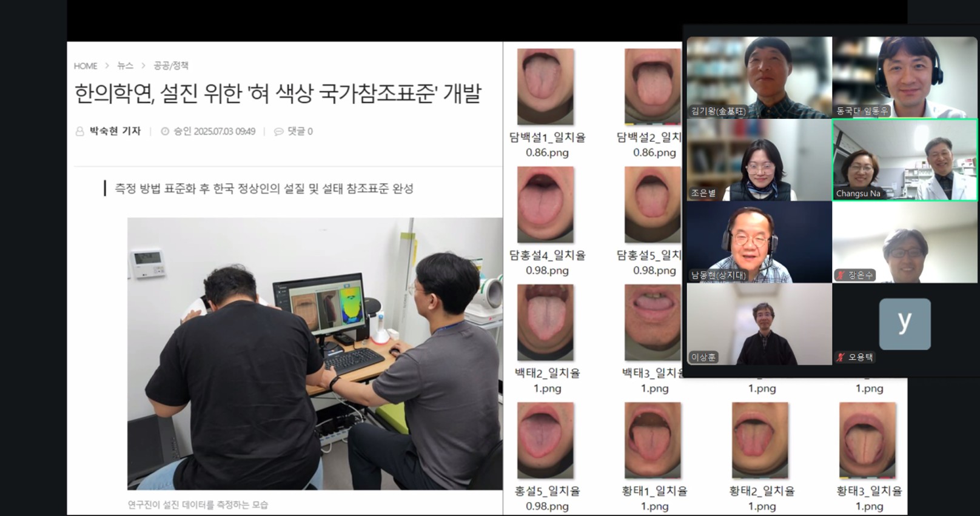Click muted microphone icon next to 장은수
The image size is (980, 516).
click(841, 275)
